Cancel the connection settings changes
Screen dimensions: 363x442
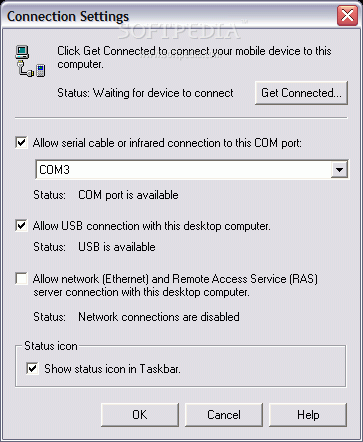tap(224, 415)
